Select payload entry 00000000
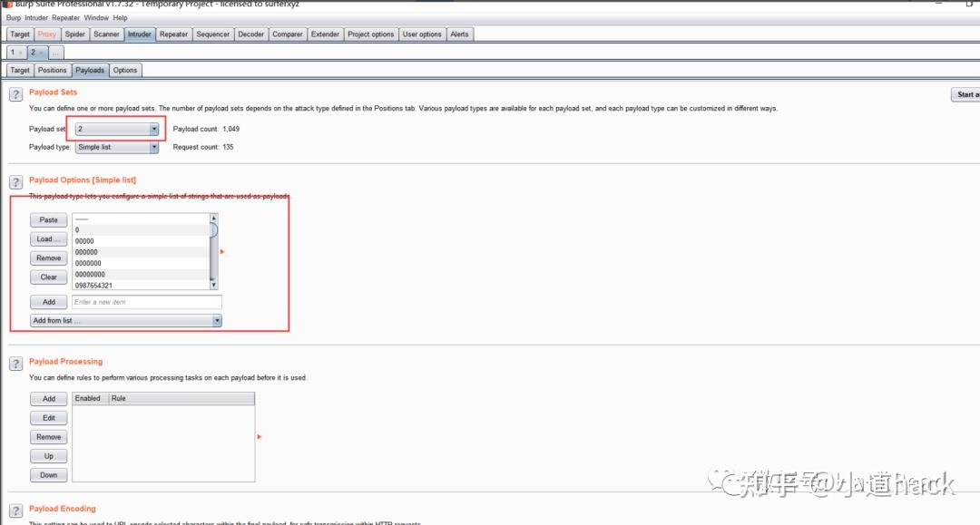Viewport: 980px width, 525px height. click(x=142, y=275)
